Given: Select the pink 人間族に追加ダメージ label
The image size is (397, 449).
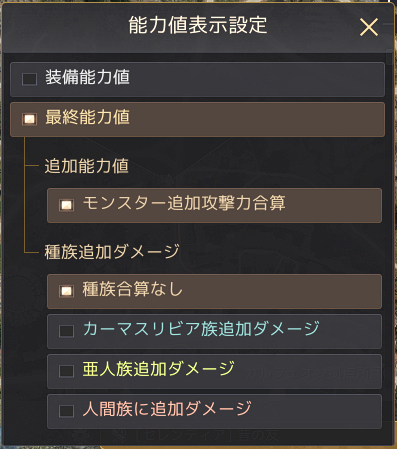Looking at the screenshot, I should click(167, 409).
